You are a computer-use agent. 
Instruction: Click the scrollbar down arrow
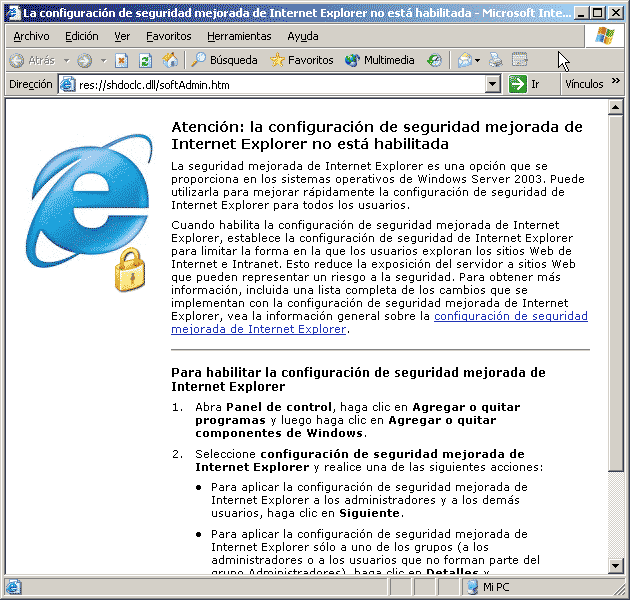[x=615, y=566]
